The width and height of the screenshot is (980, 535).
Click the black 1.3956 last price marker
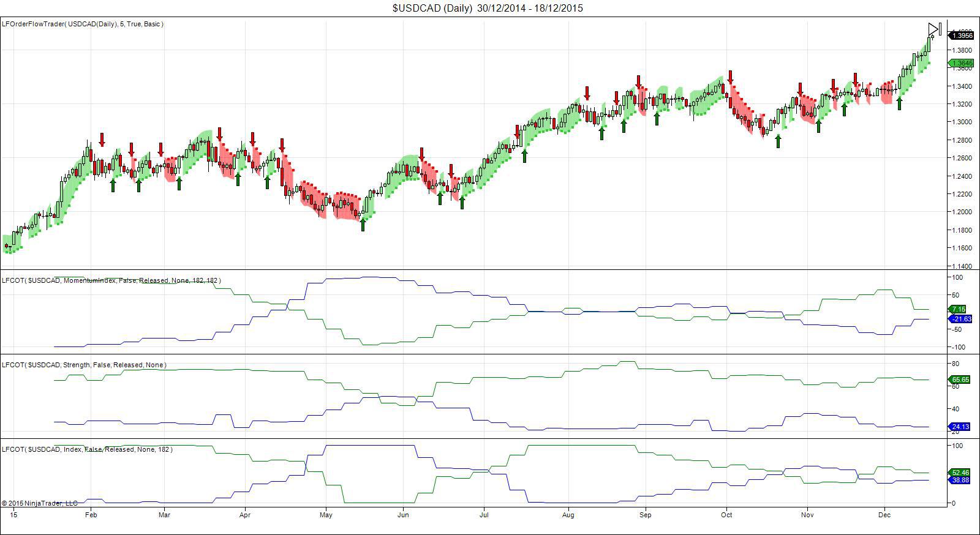pos(962,36)
